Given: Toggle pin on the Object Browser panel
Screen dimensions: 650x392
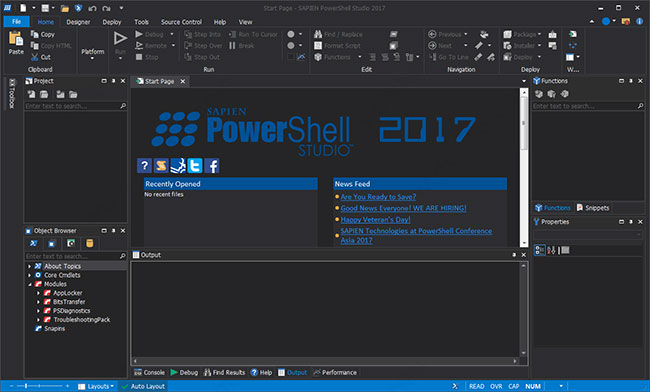Looking at the screenshot, I should coord(113,230).
